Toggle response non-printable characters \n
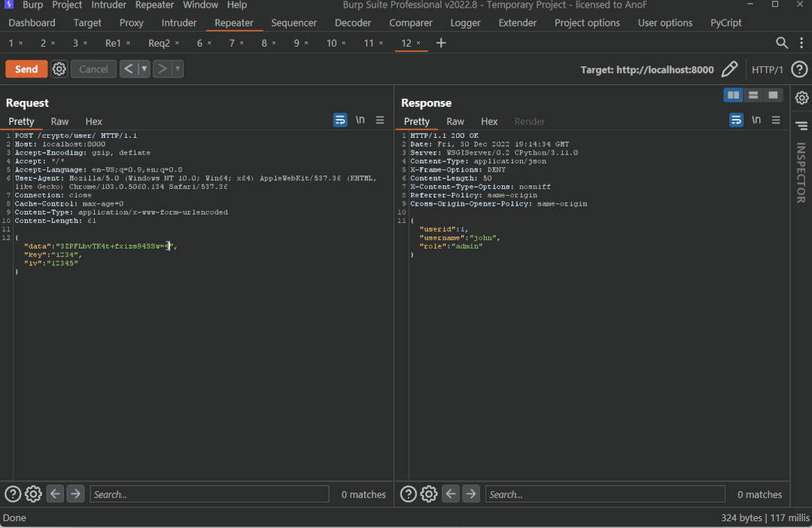This screenshot has height=528, width=812. (756, 121)
